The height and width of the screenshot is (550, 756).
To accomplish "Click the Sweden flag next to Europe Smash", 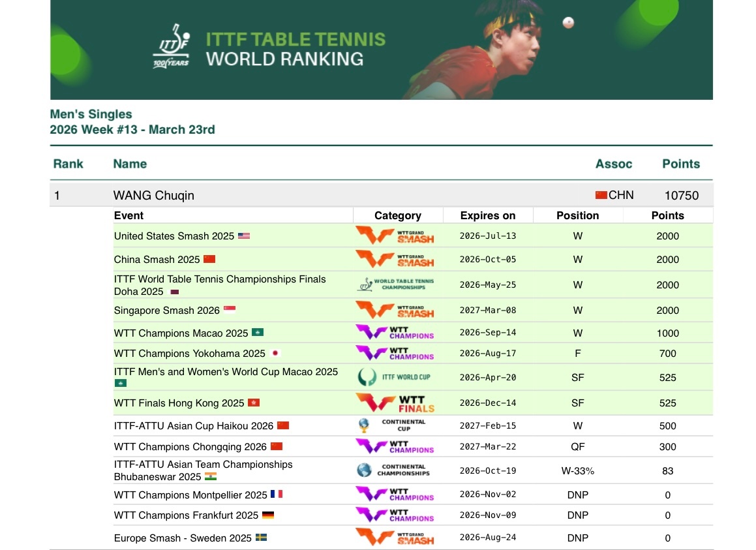I will pos(261,538).
